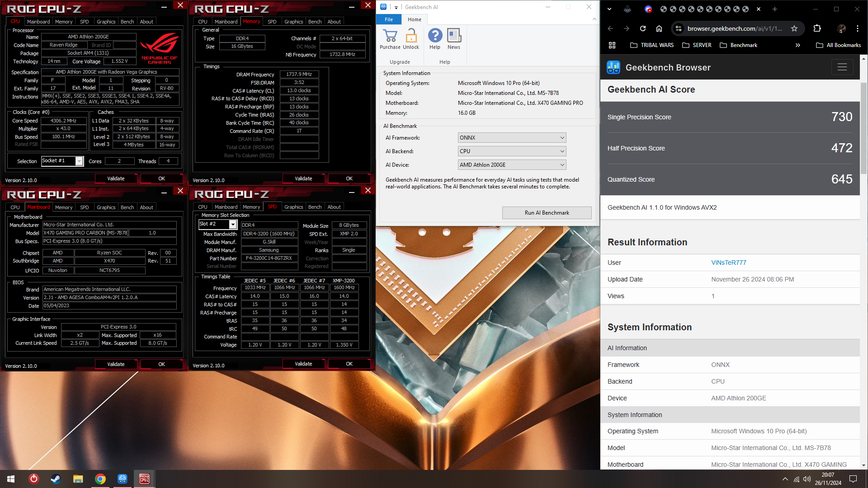
Task: Open the Slot #2 memory slot dropdown
Action: point(218,224)
